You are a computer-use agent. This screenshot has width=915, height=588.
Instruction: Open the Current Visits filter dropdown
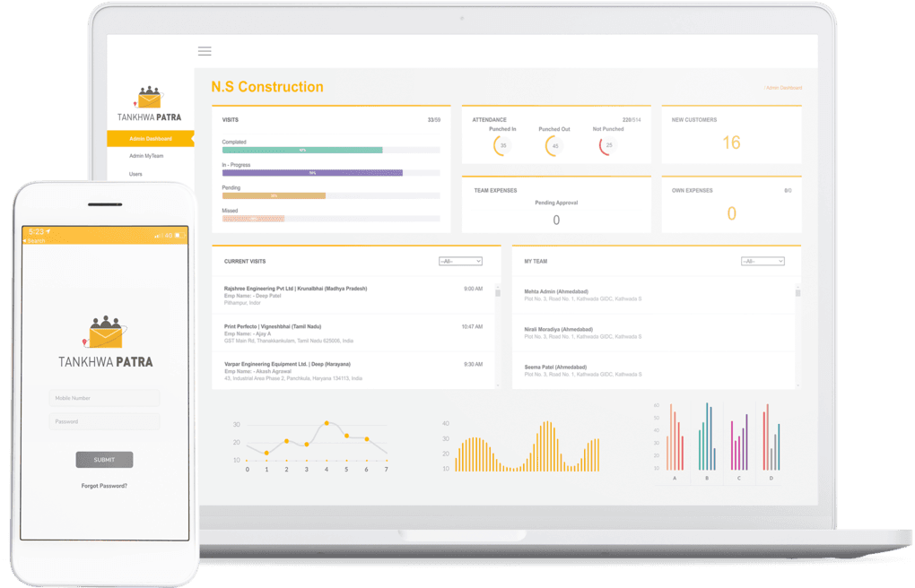460,262
